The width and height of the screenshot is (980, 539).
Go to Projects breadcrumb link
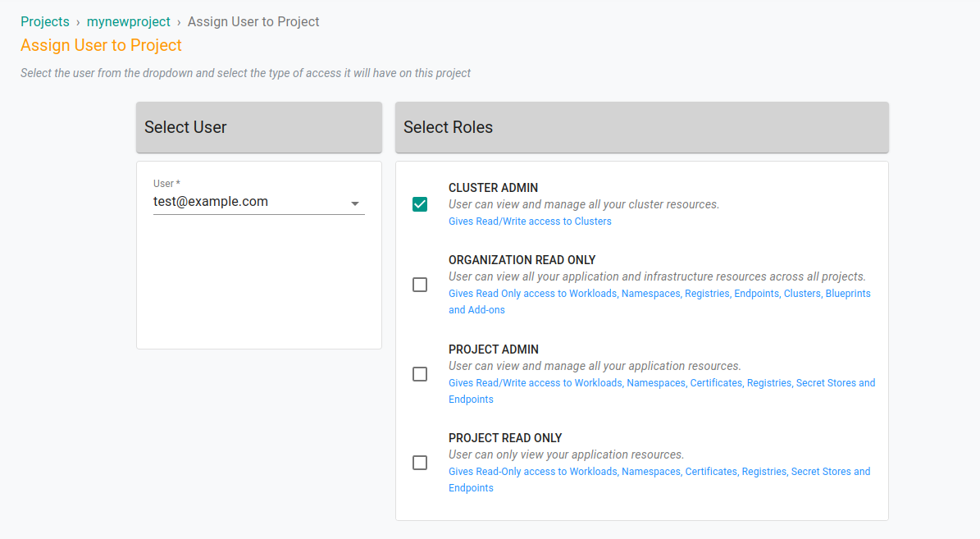45,22
